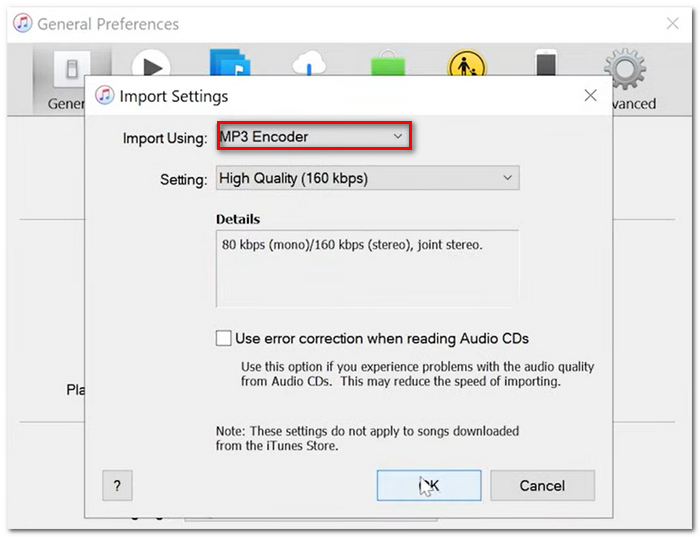
Task: Click the iTunes icon in Import Settings title
Action: click(104, 95)
